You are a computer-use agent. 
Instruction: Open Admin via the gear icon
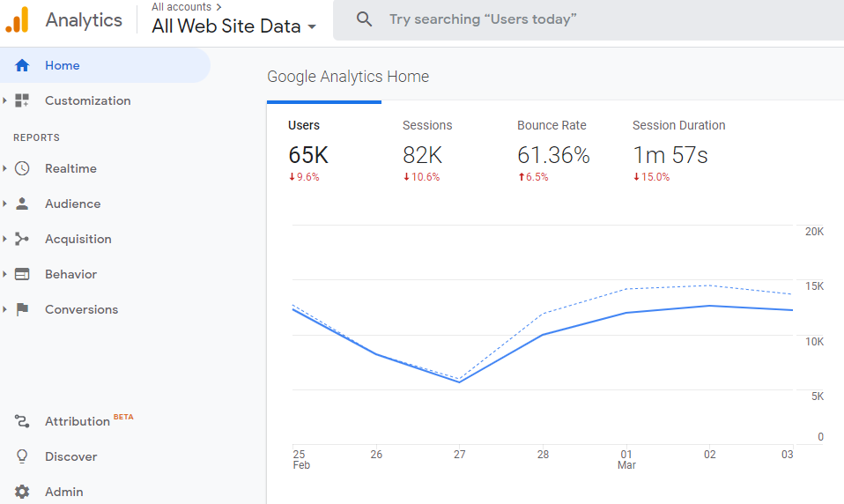click(x=22, y=492)
